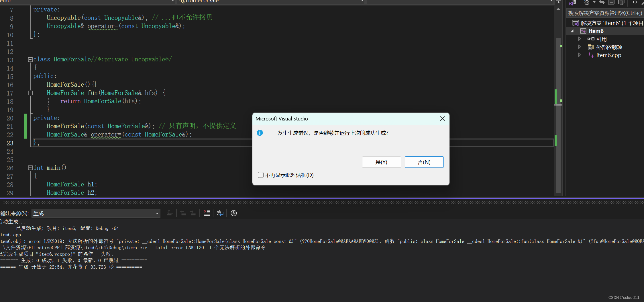The width and height of the screenshot is (644, 302).
Task: Collapse the item6 project node
Action: [x=572, y=31]
